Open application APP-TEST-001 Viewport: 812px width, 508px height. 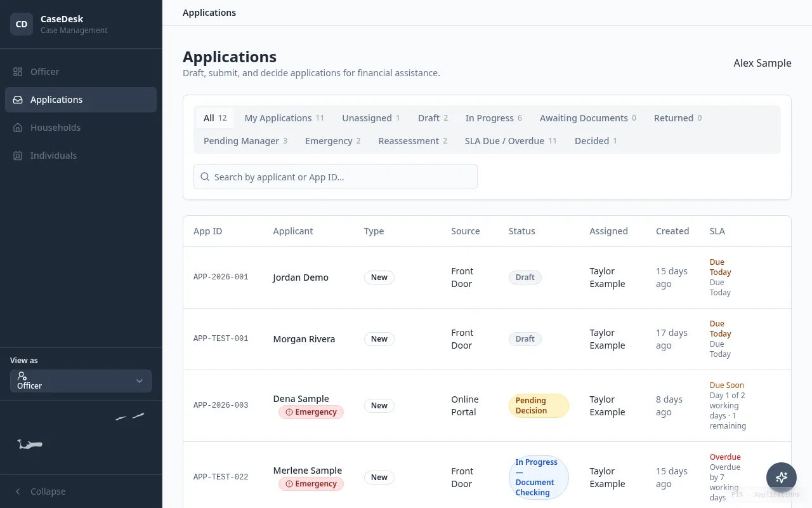pyautogui.click(x=221, y=339)
